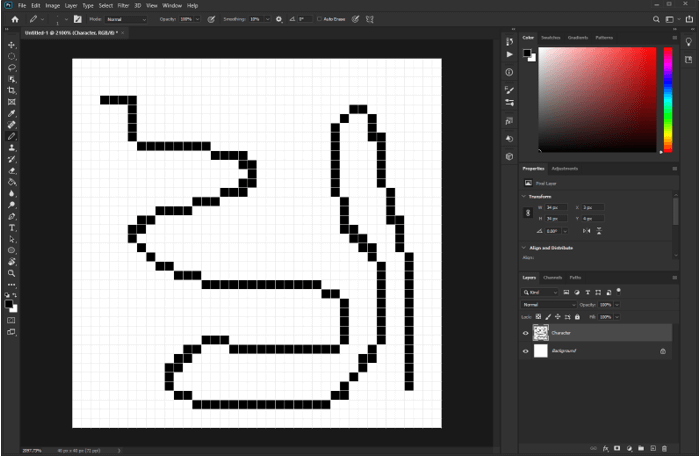Switch to the Swatches tab
Viewport: 699px width, 456px height.
click(551, 38)
